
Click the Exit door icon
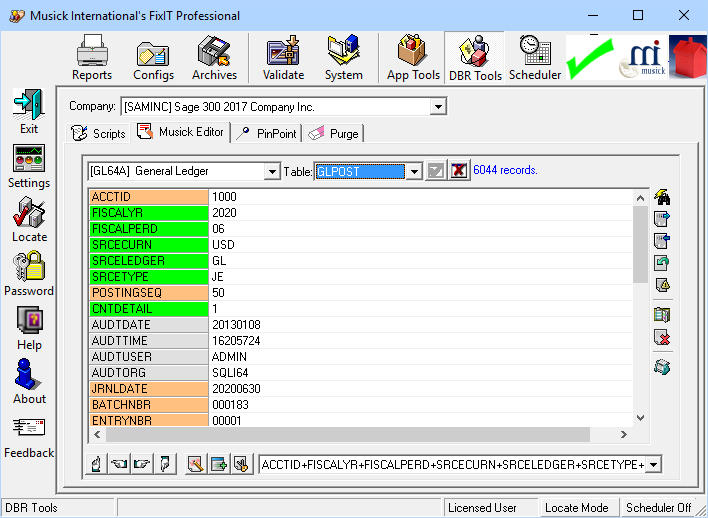(29, 111)
